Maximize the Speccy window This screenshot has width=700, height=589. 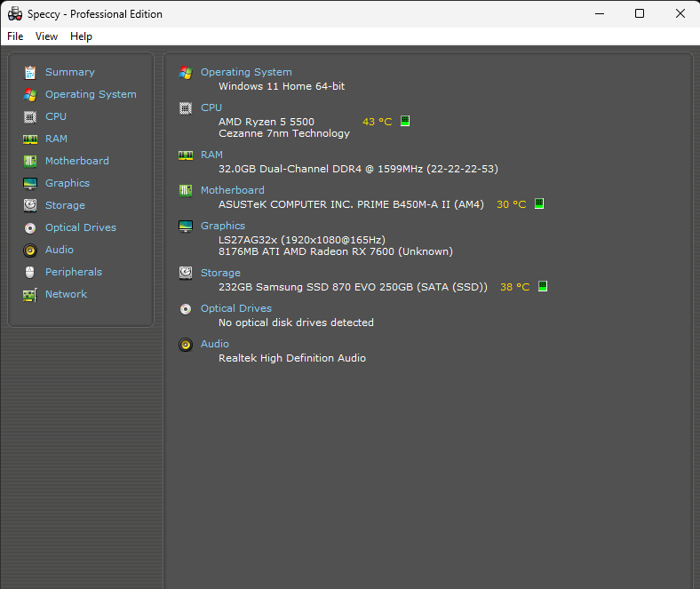pos(640,14)
